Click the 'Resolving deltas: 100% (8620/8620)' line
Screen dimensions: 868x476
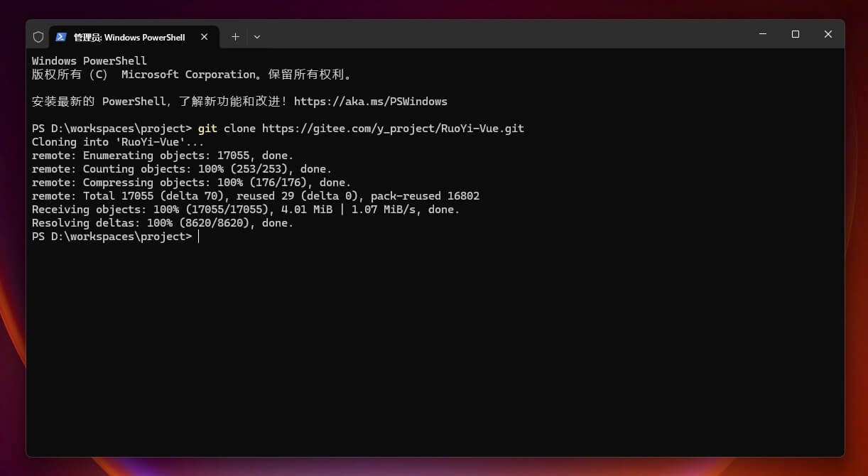pos(163,223)
